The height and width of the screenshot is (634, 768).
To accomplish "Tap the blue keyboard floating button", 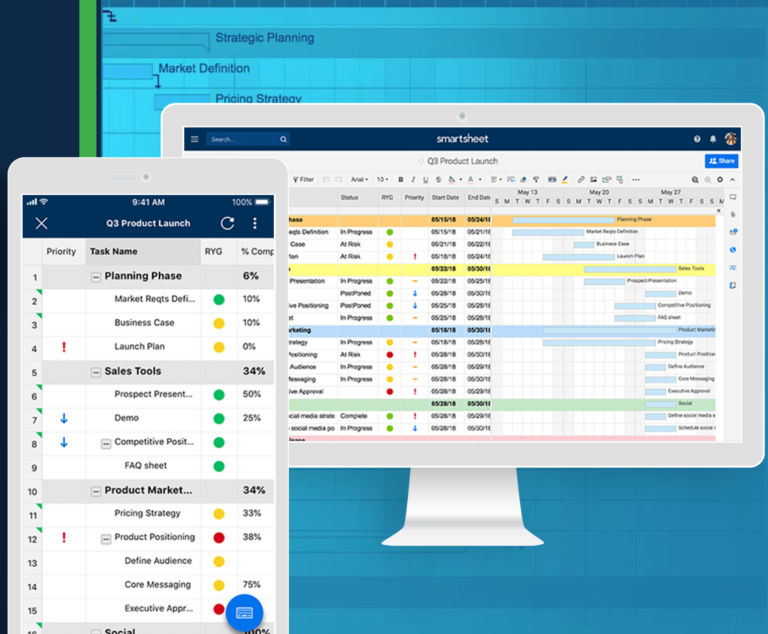I will coord(244,612).
